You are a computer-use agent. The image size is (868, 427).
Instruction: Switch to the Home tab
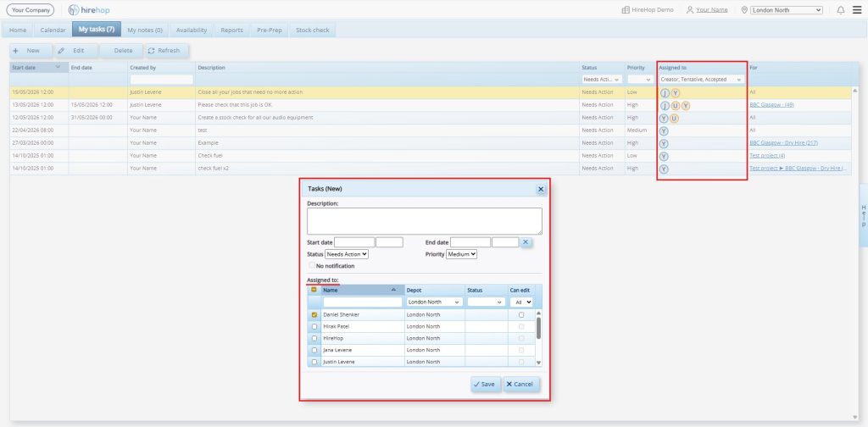[x=18, y=30]
